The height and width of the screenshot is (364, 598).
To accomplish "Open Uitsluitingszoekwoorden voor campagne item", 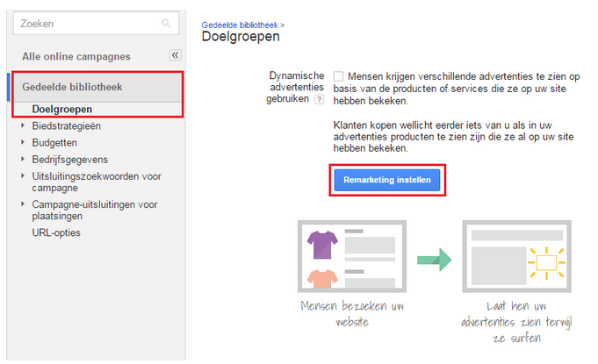I will [97, 182].
